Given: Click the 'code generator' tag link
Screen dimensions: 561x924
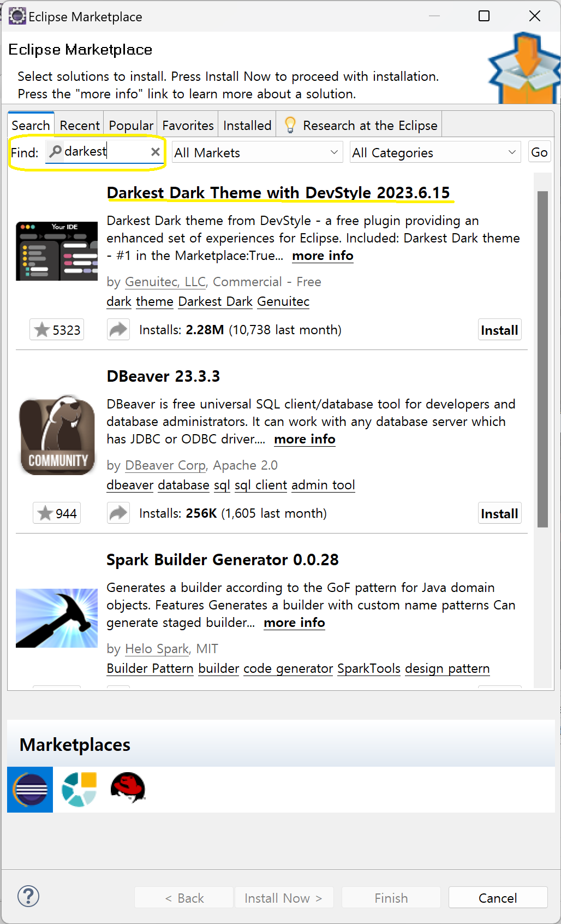Looking at the screenshot, I should point(288,668).
